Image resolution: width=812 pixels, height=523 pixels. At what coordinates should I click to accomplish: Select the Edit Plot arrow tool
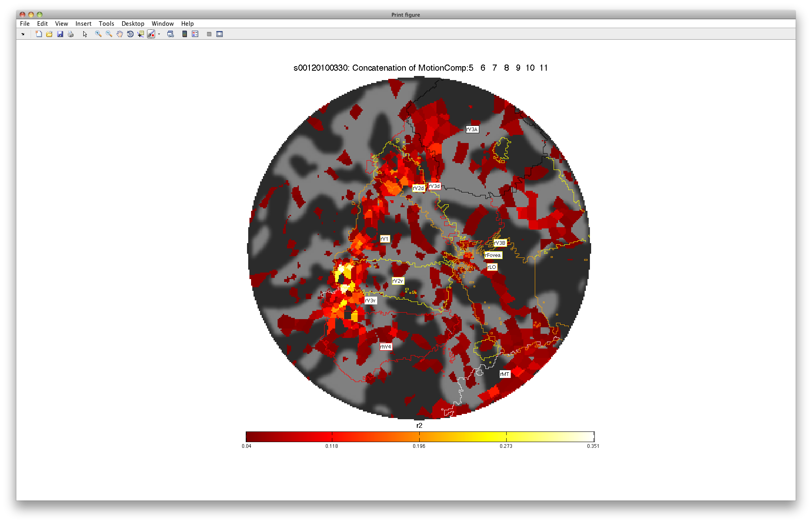[x=85, y=34]
